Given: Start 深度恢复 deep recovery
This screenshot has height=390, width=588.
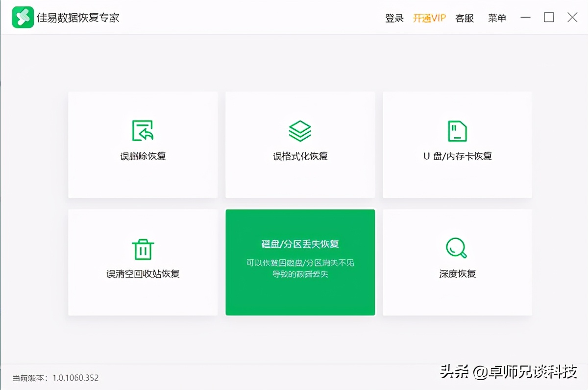Looking at the screenshot, I should tap(457, 263).
